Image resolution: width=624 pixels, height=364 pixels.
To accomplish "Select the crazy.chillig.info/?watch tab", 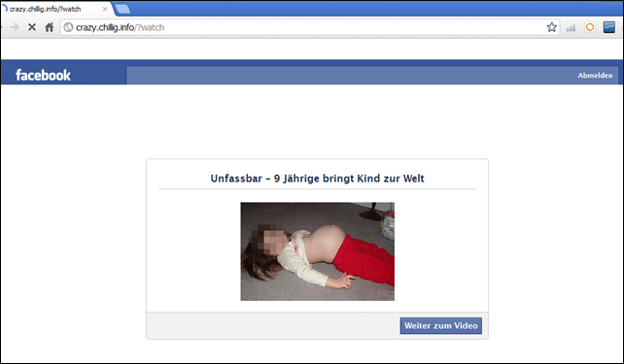I will click(55, 9).
